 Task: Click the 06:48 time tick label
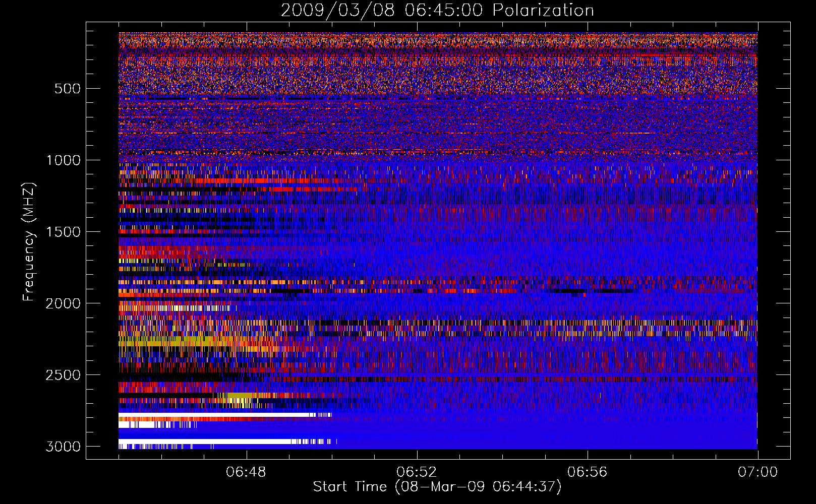(x=247, y=472)
